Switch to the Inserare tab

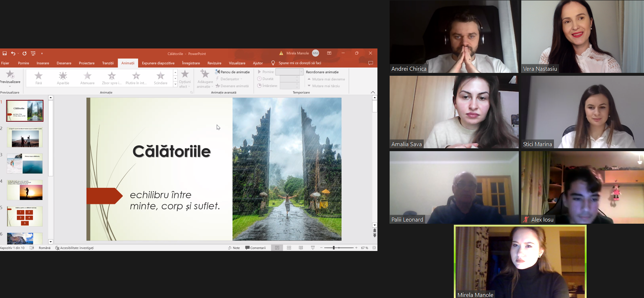43,63
